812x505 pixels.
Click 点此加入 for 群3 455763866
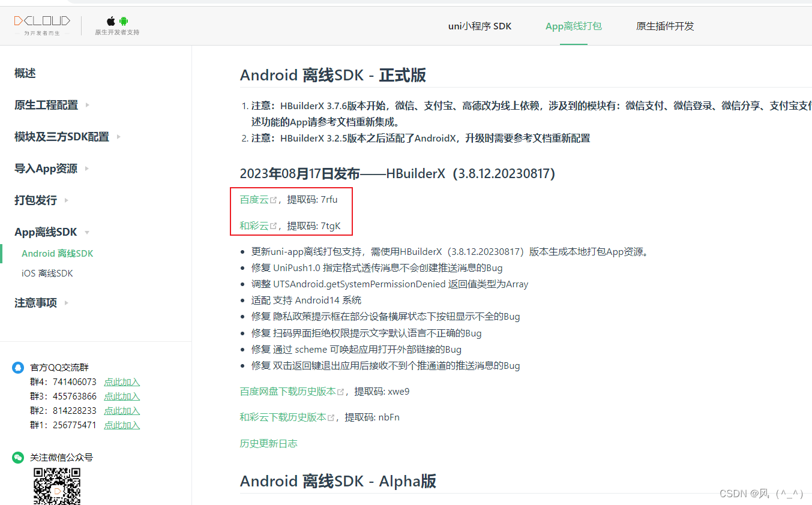(122, 396)
